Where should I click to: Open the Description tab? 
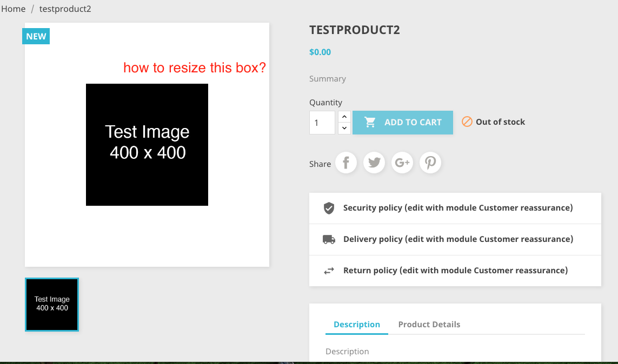click(357, 325)
